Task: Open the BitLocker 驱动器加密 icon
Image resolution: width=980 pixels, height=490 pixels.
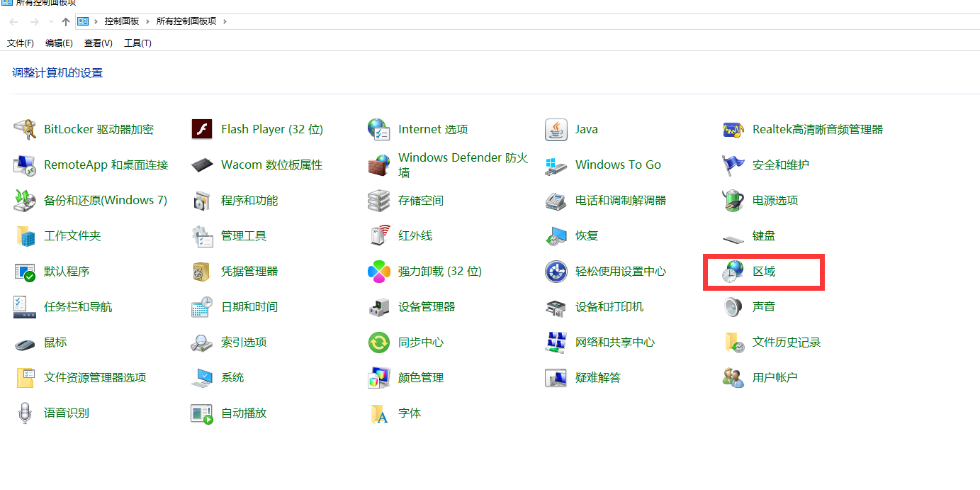Action: pyautogui.click(x=25, y=130)
